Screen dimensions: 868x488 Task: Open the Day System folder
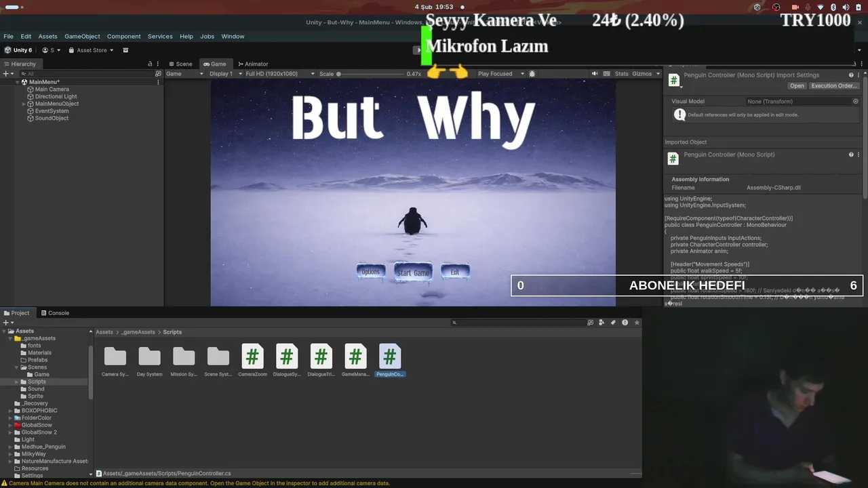pyautogui.click(x=149, y=361)
